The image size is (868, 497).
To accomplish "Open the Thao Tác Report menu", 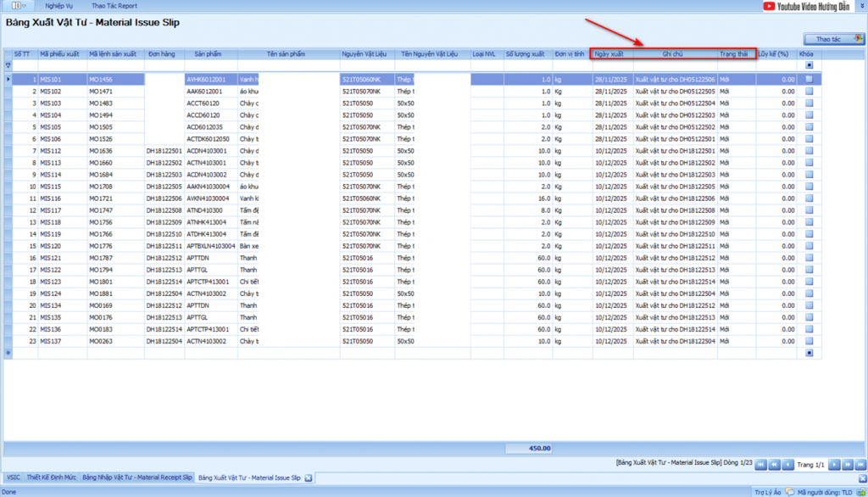I will coord(114,6).
